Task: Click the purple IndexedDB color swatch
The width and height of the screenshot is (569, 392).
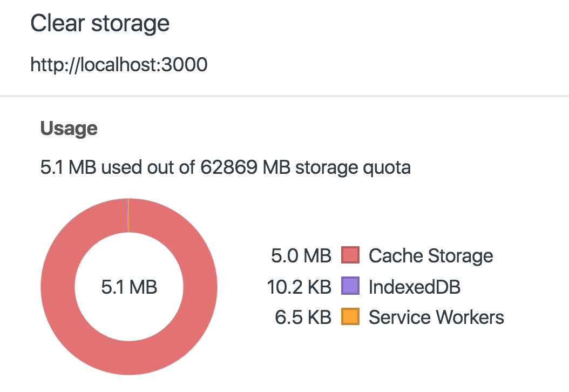Action: (x=350, y=286)
